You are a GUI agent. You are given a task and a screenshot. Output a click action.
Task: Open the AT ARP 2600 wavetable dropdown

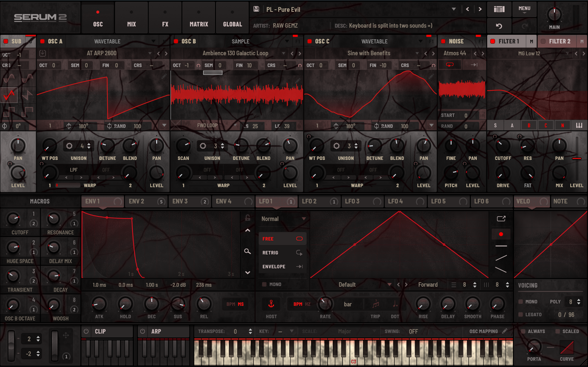pyautogui.click(x=150, y=53)
